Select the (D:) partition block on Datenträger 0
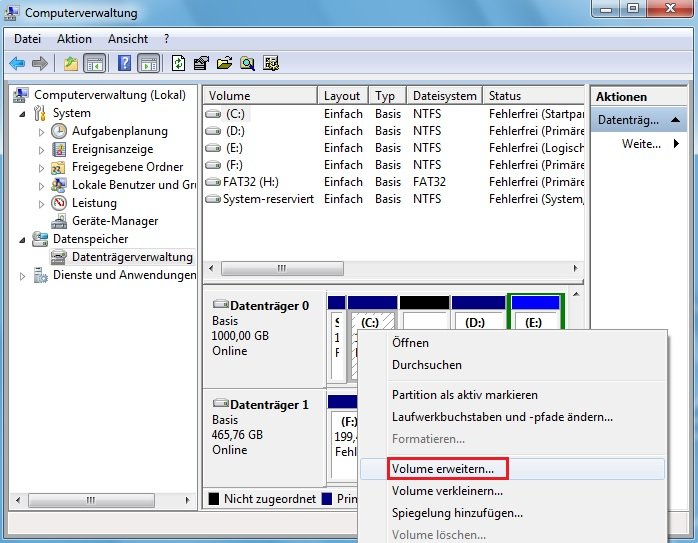Image resolution: width=698 pixels, height=543 pixels. pyautogui.click(x=478, y=312)
